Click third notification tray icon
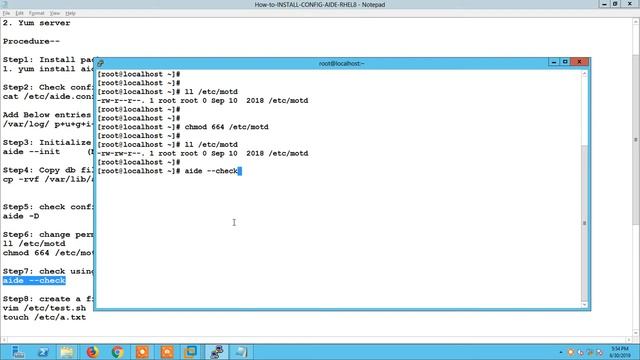The image size is (640, 360). (590, 352)
